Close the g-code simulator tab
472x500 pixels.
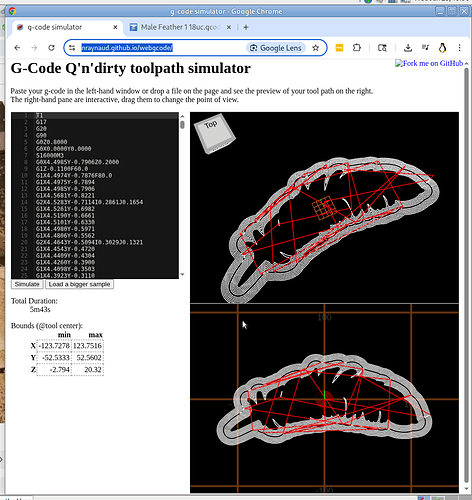[x=115, y=27]
